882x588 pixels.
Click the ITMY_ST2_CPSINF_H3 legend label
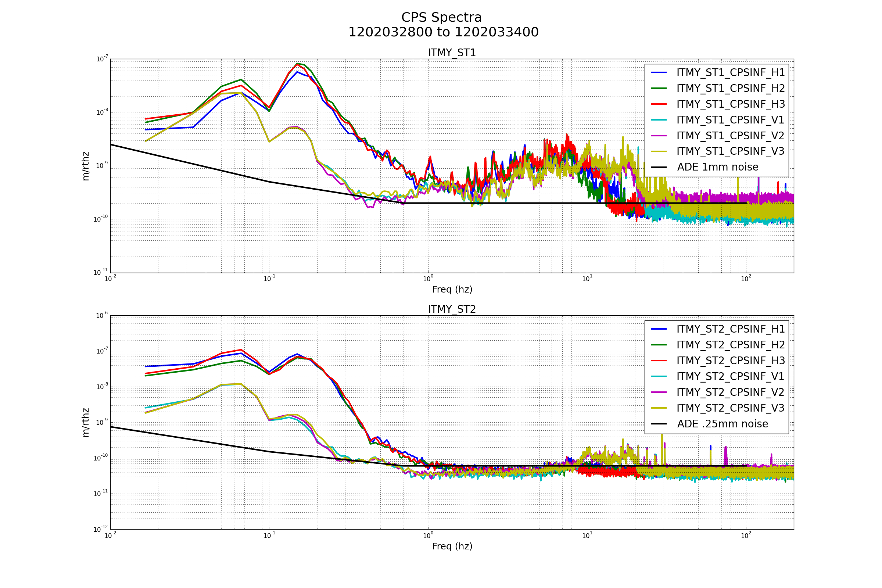pyautogui.click(x=731, y=361)
